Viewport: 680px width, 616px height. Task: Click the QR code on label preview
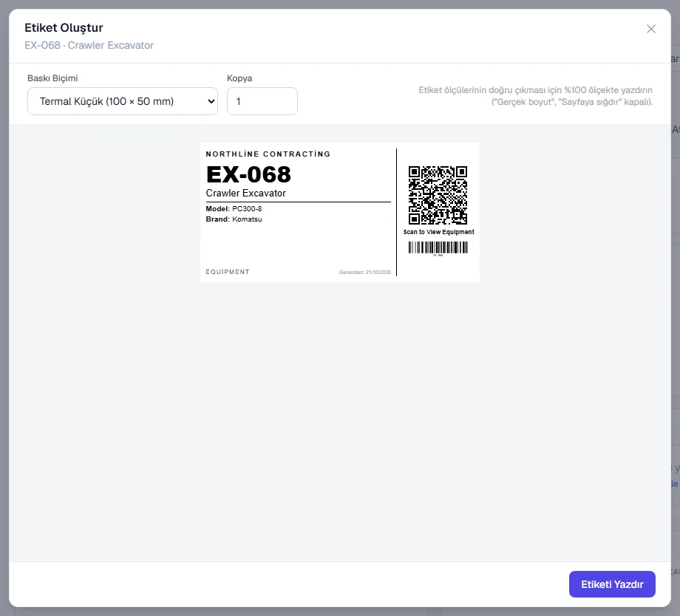(x=438, y=195)
